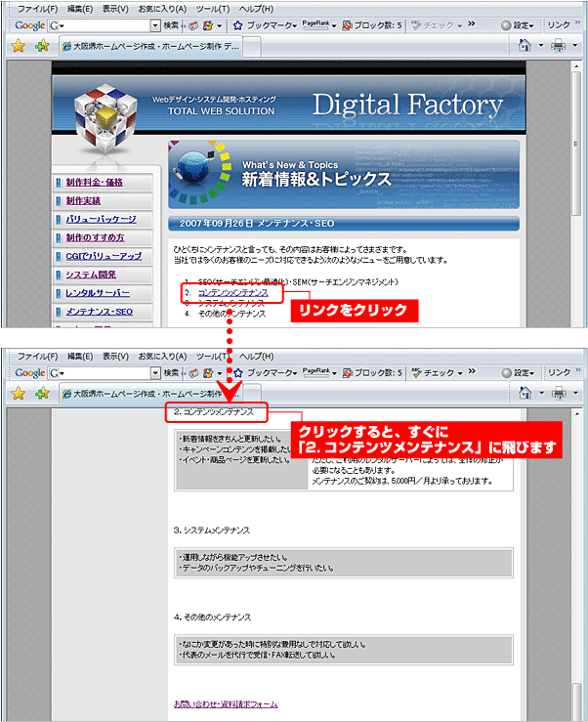Click the Rubik's cube Digital Factory logo
588x722 pixels.
pyautogui.click(x=106, y=119)
